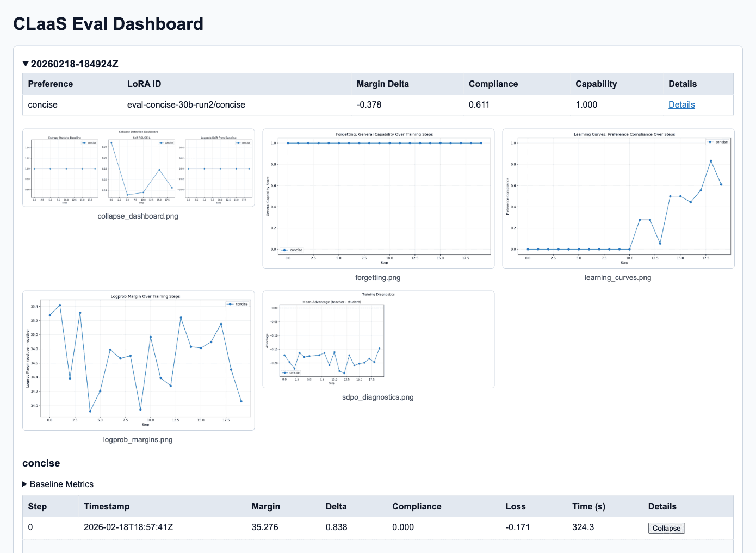
Task: Select the concise preference row
Action: click(42, 104)
